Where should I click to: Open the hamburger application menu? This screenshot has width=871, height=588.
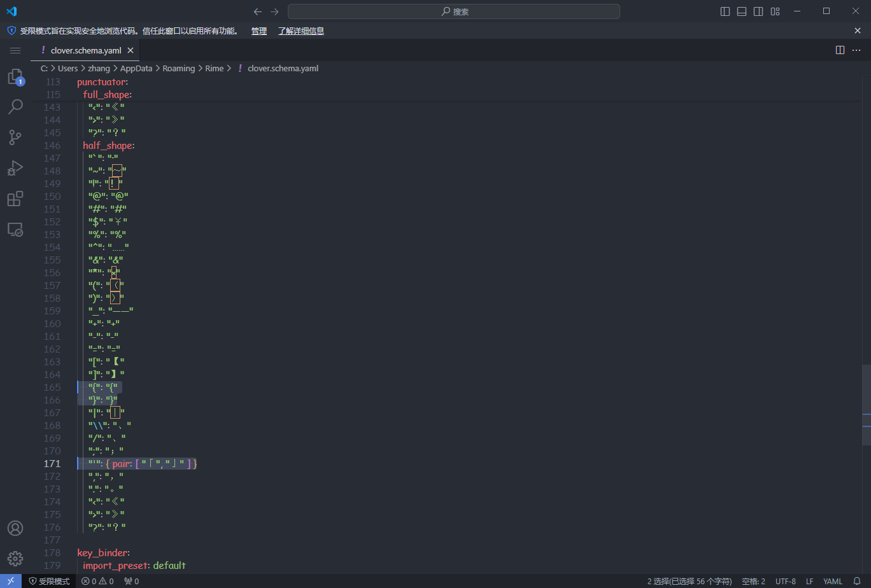(x=15, y=50)
